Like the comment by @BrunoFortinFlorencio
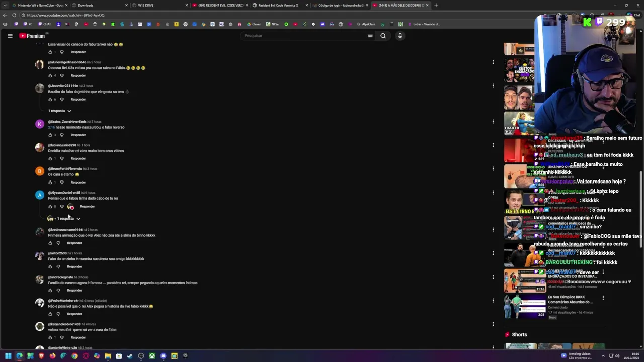 click(x=50, y=182)
